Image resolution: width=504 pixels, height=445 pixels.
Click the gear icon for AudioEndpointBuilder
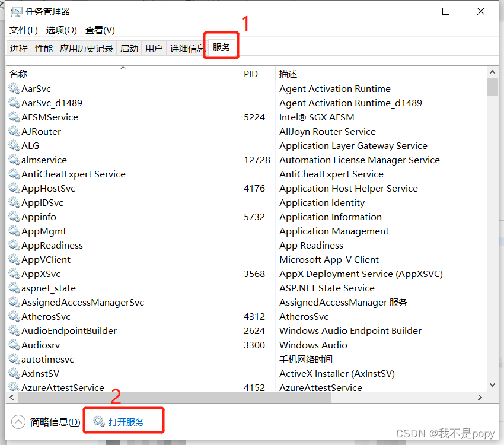point(14,330)
